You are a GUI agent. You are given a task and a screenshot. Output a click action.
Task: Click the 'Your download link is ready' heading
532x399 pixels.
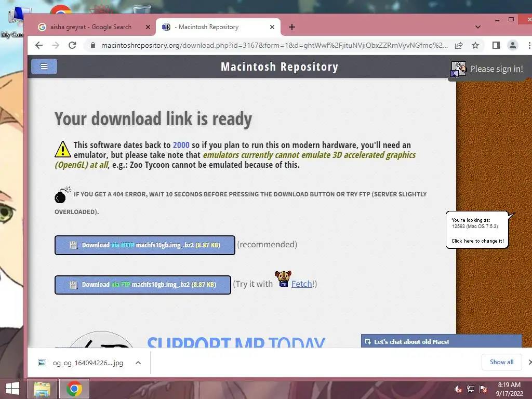pyautogui.click(x=153, y=119)
